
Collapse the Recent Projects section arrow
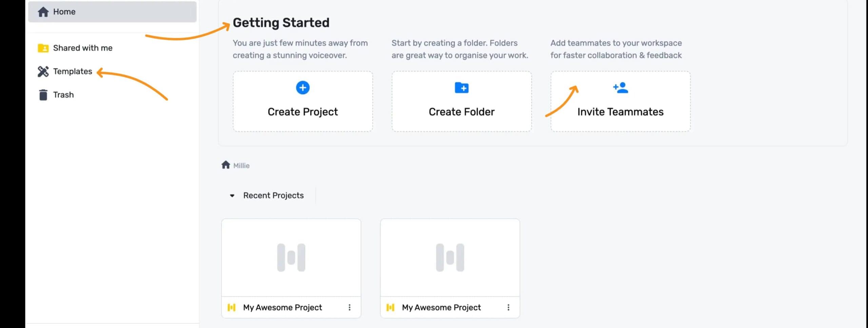232,196
